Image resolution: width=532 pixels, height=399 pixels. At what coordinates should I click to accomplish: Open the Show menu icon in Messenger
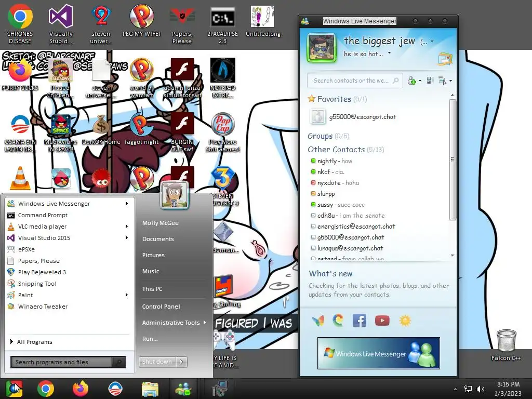tap(442, 81)
